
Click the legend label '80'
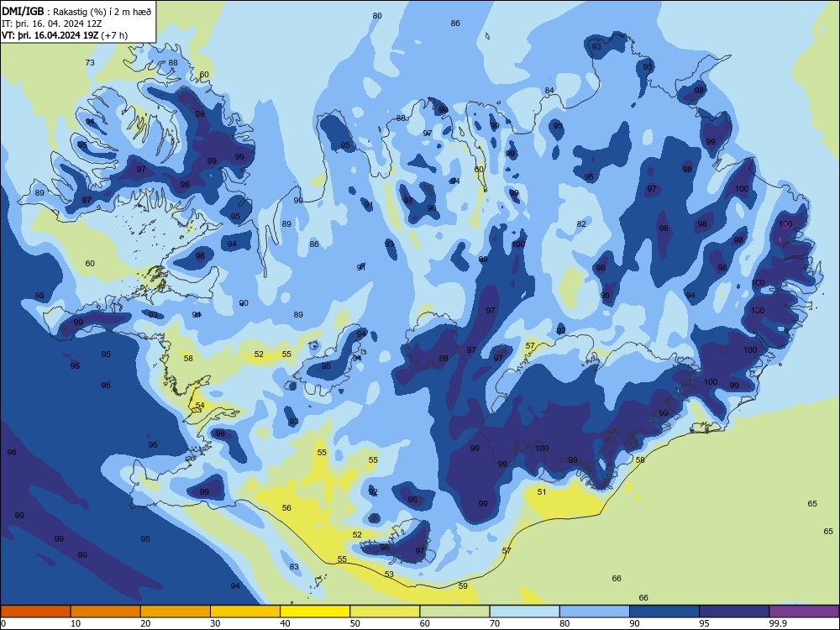pos(564,623)
